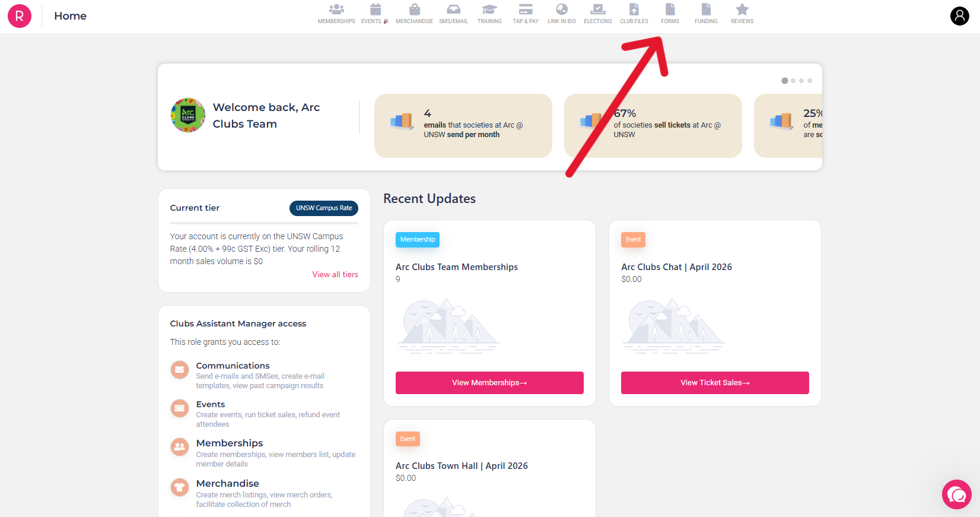Navigate to Forms in the top bar
The width and height of the screenshot is (980, 517).
pos(670,14)
